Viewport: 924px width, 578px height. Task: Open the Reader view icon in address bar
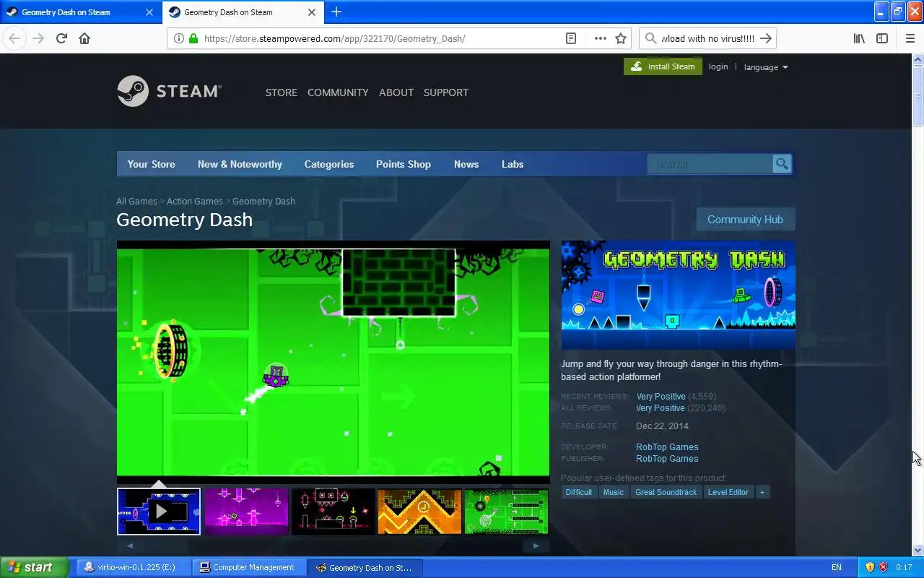tap(571, 38)
